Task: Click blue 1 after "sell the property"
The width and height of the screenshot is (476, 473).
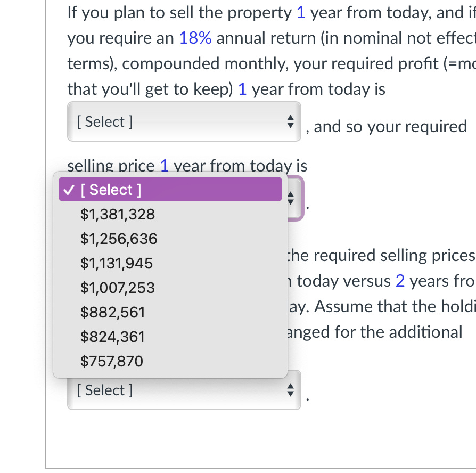Action: (x=300, y=13)
